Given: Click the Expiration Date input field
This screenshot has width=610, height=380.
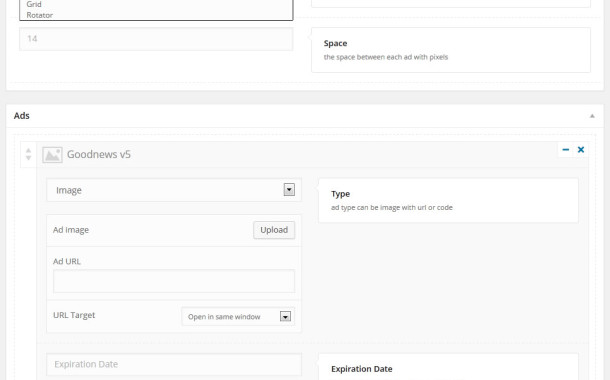Looking at the screenshot, I should pos(174,364).
